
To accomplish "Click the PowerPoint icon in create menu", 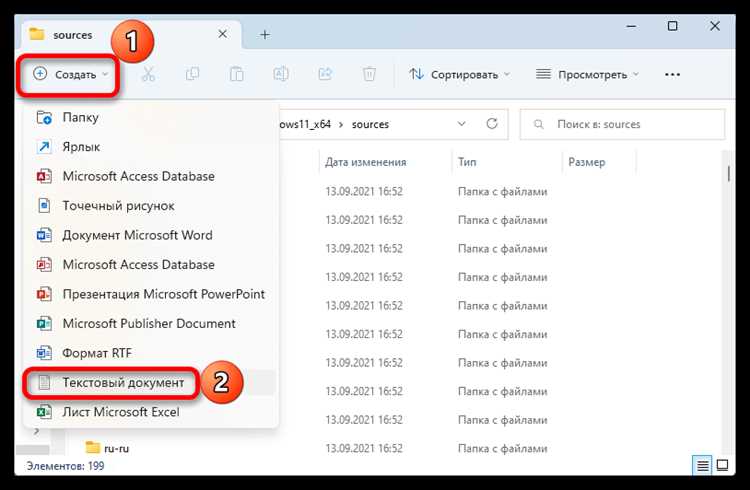I will pos(44,294).
